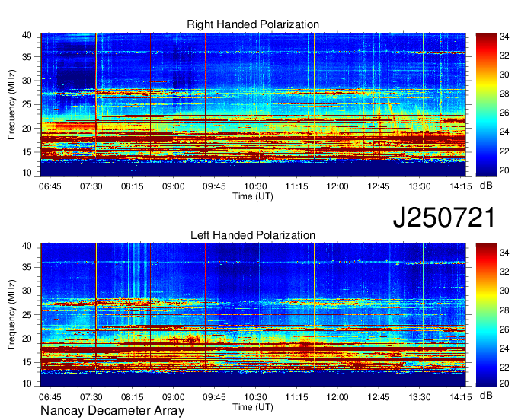
Task: Click the "Frequency (MHz)" axis label of the bottom plot
Action: [11, 315]
